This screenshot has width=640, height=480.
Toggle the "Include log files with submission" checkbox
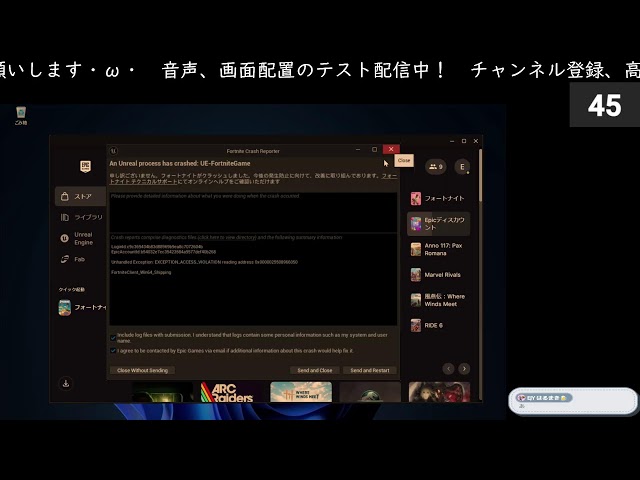click(113, 336)
